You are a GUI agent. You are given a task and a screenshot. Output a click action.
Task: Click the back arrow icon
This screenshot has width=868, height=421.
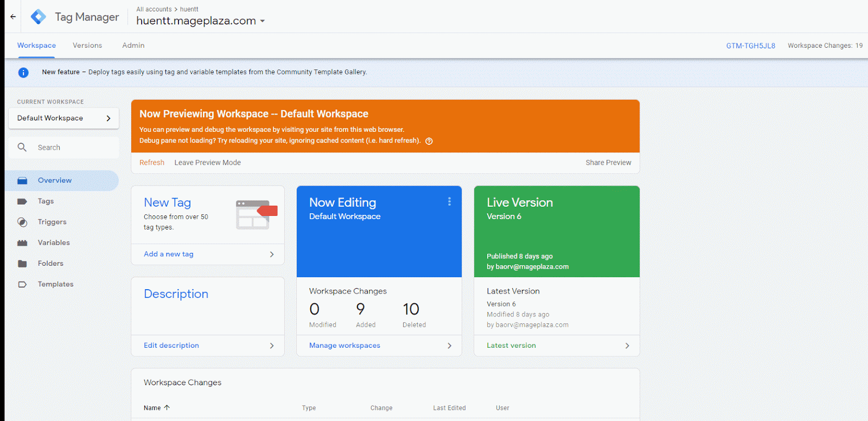pos(13,17)
